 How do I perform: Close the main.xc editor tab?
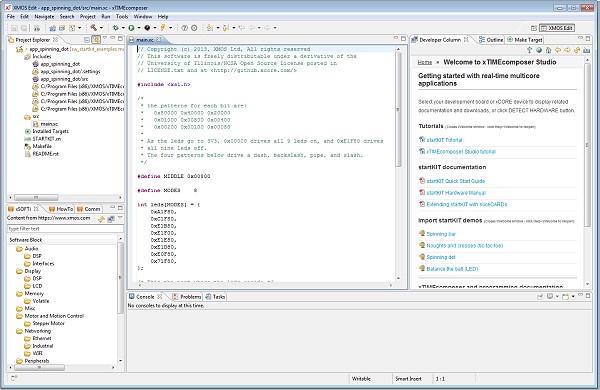pyautogui.click(x=159, y=39)
